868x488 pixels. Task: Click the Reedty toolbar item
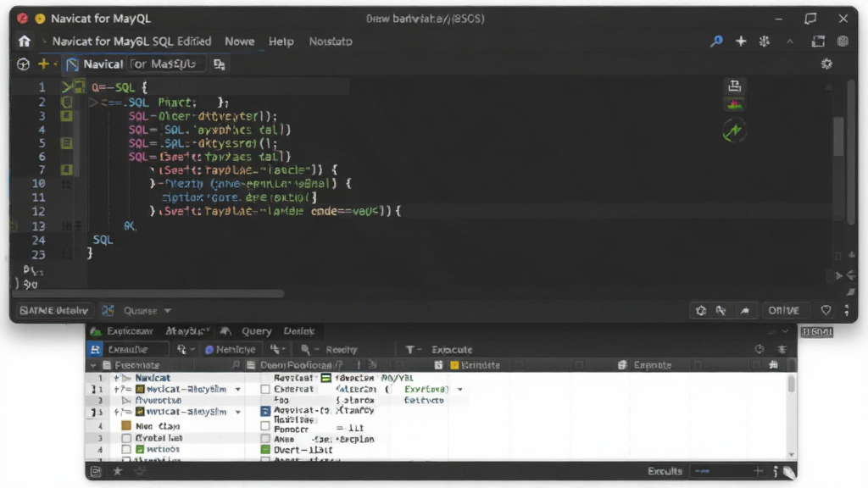point(341,350)
